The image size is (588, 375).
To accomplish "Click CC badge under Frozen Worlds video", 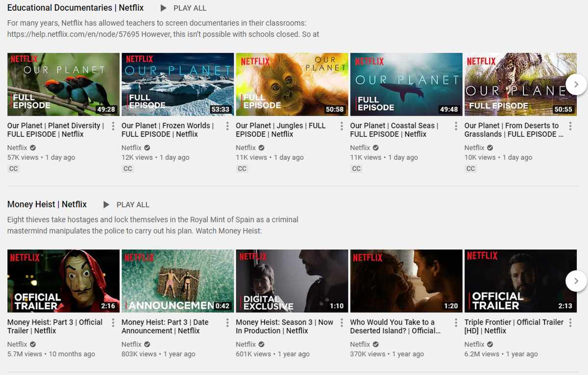I will click(127, 169).
